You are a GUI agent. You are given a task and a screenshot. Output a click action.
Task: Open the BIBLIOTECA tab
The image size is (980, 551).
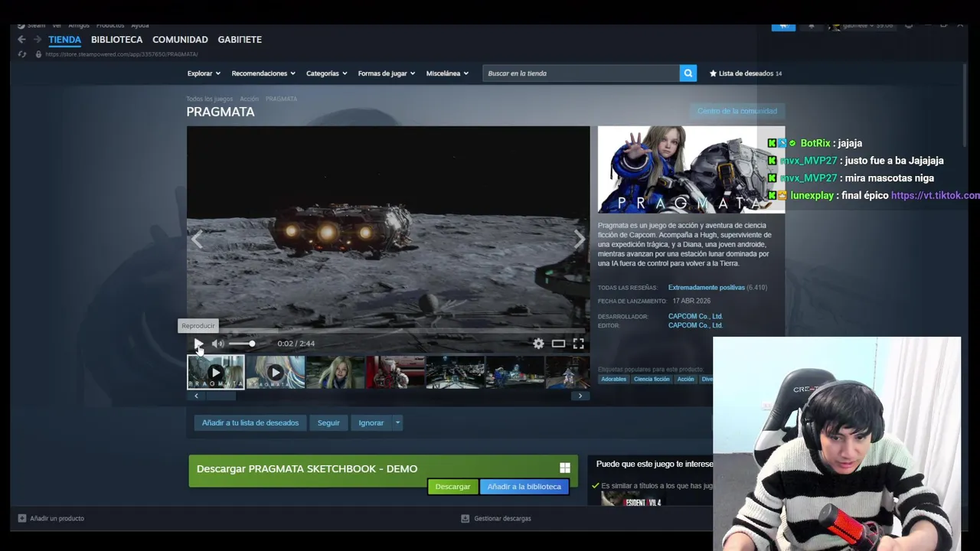coord(116,40)
